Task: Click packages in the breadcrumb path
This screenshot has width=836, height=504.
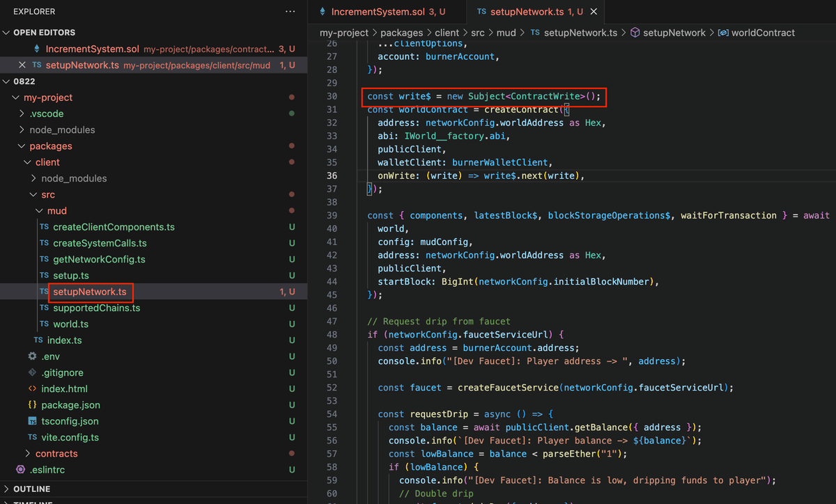Action: [402, 33]
